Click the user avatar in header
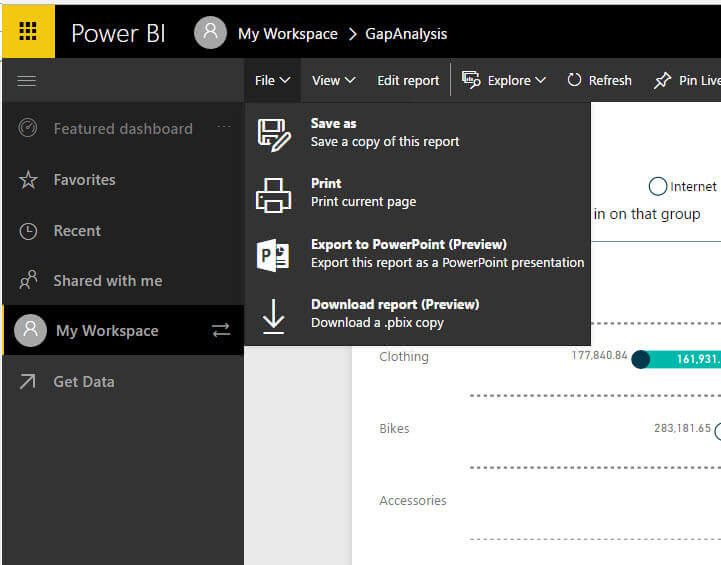Screen dimensions: 721x565 (210, 33)
